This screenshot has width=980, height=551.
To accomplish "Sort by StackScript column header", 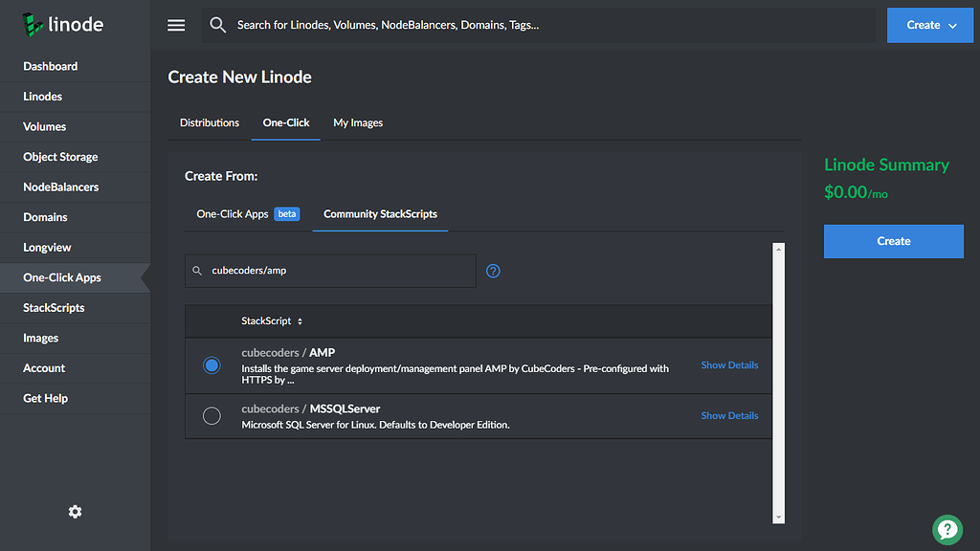I will coord(272,321).
